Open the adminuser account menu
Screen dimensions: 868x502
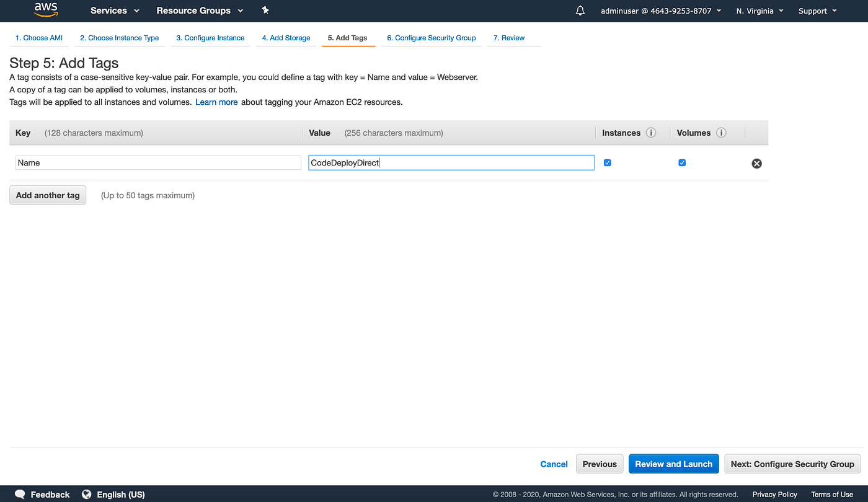coord(661,11)
